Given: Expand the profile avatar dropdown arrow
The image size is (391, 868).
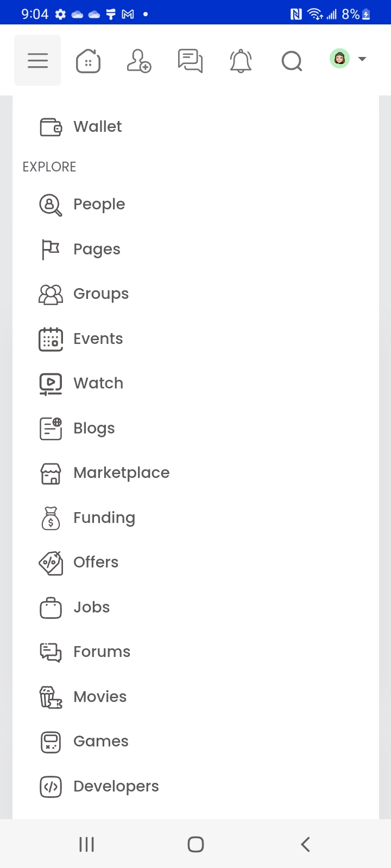Looking at the screenshot, I should (x=362, y=59).
